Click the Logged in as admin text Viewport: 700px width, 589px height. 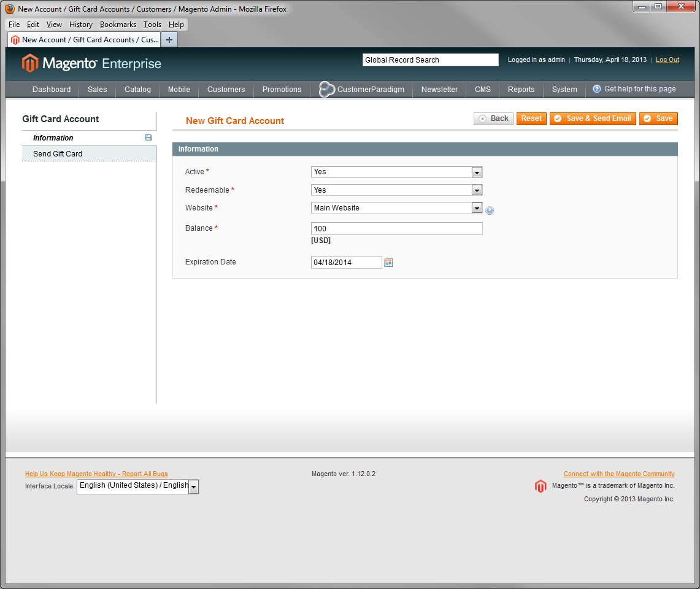coord(536,60)
